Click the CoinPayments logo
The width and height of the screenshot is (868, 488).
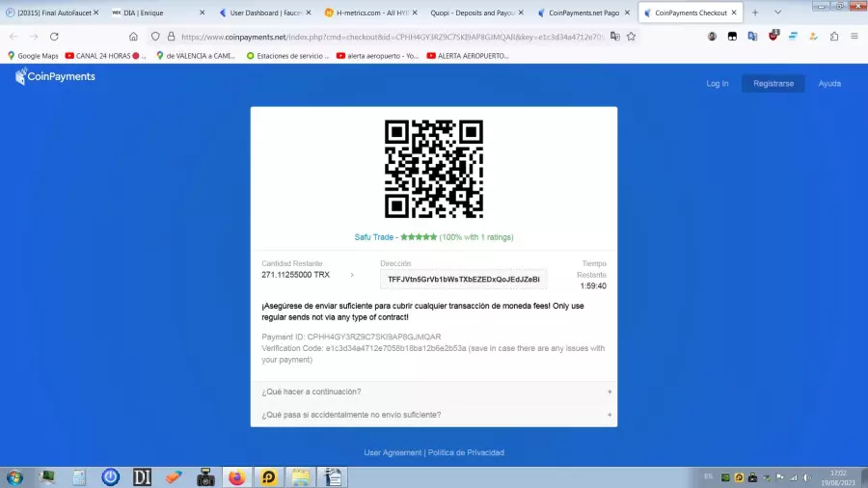tap(55, 76)
